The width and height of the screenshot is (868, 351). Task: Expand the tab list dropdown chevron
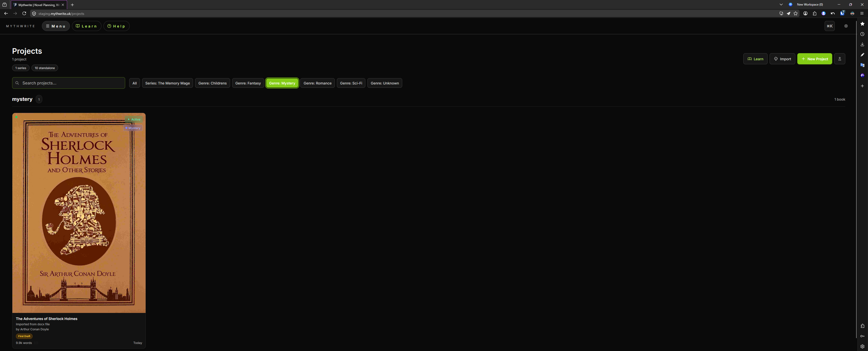click(x=781, y=5)
